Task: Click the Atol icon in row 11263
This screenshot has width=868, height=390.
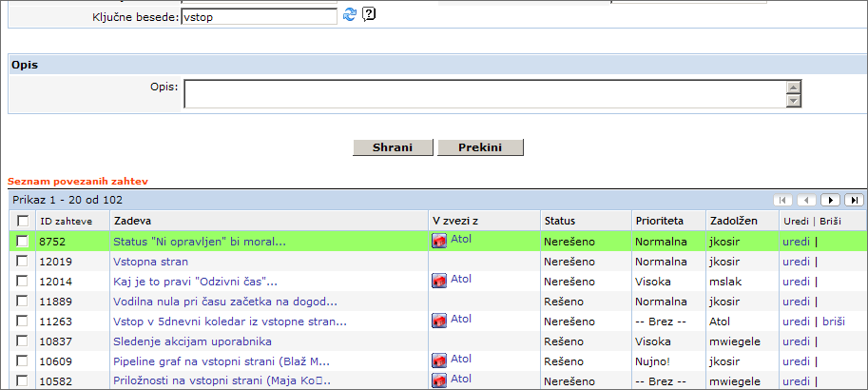Action: [439, 322]
